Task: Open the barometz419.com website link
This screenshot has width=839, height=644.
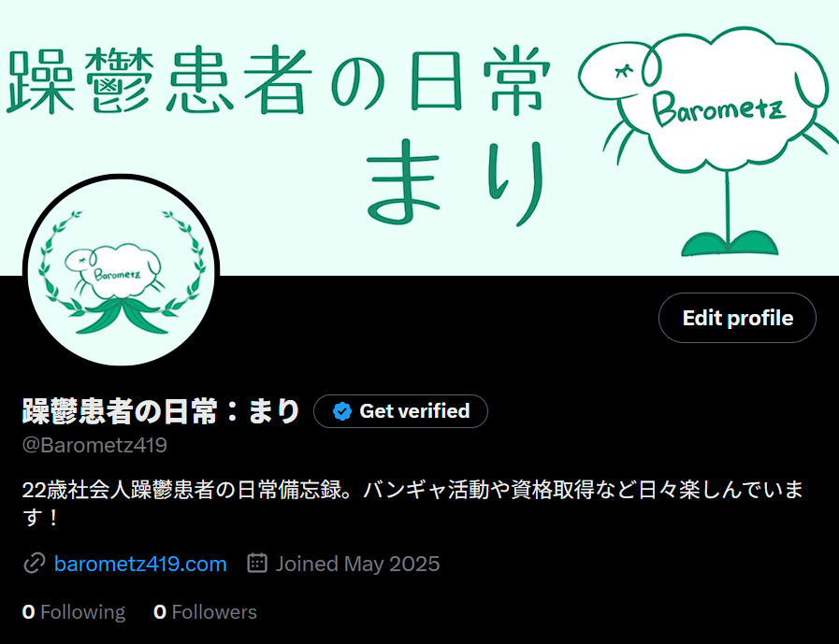Action: [140, 564]
